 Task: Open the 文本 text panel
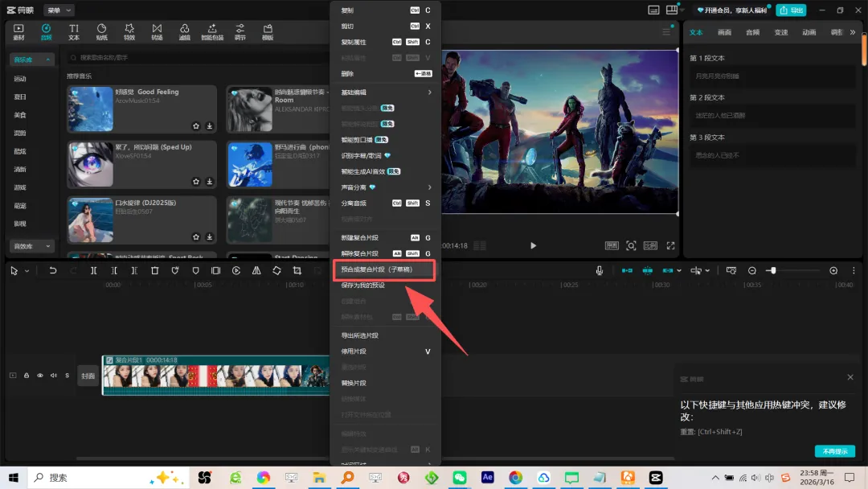[x=74, y=31]
